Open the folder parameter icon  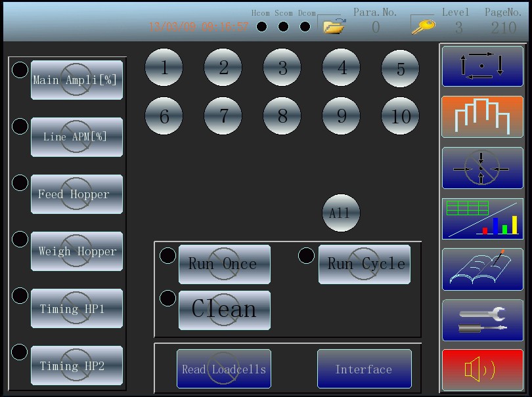pyautogui.click(x=334, y=26)
